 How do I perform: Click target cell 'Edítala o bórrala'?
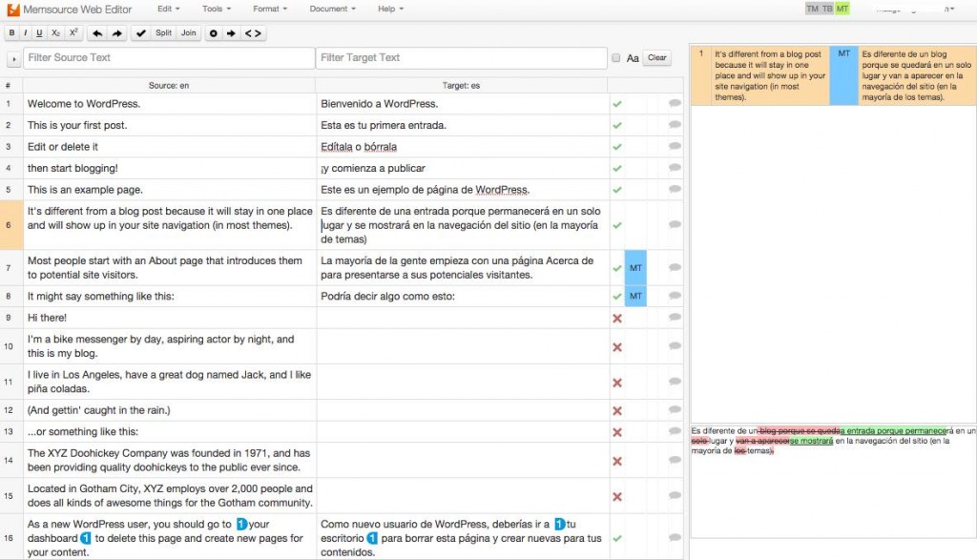click(463, 147)
